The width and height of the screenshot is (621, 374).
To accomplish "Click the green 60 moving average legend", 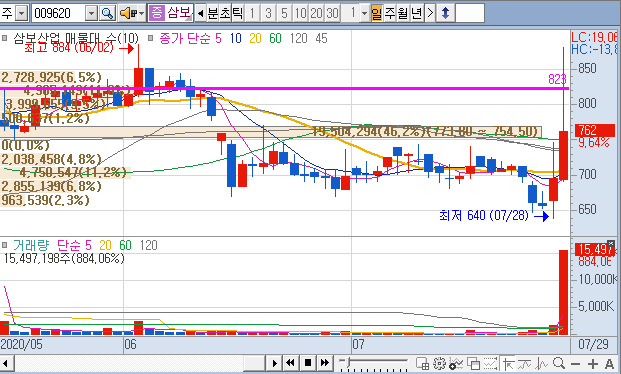I will (275, 38).
